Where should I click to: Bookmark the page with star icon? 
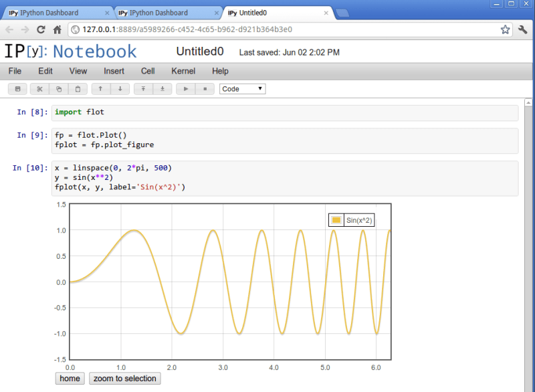click(x=506, y=29)
